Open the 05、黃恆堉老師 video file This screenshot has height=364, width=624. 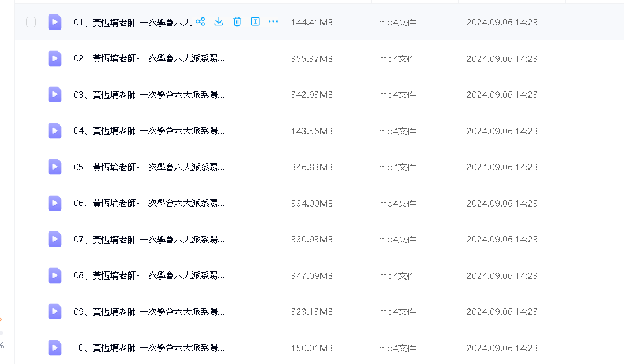[x=149, y=167]
